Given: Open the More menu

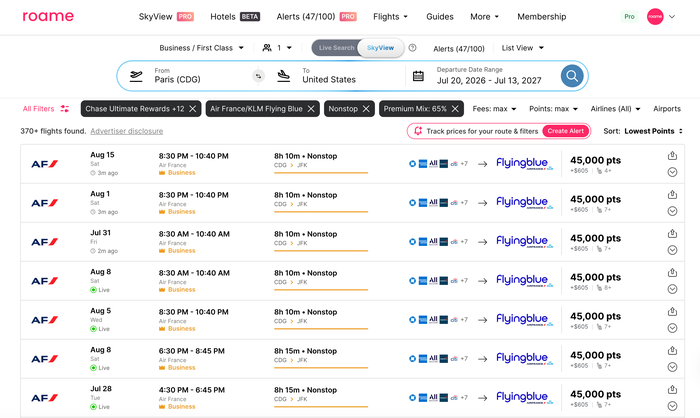Looking at the screenshot, I should point(484,17).
